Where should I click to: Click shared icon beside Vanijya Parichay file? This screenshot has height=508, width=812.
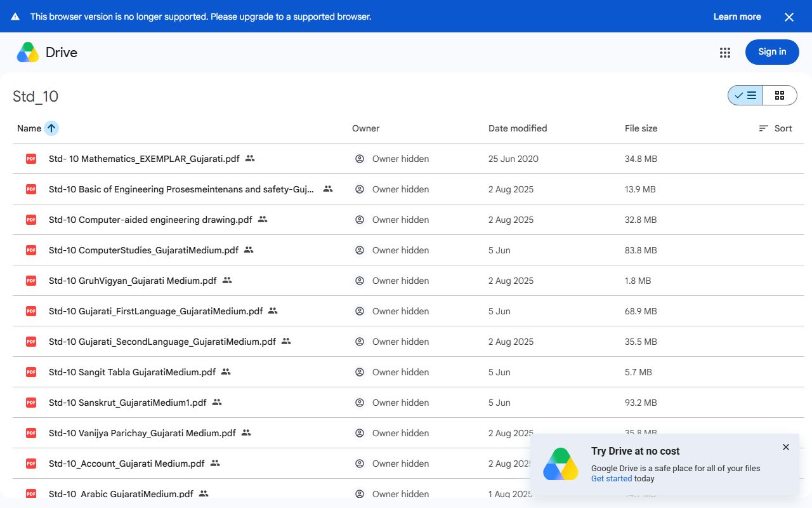[x=246, y=432]
